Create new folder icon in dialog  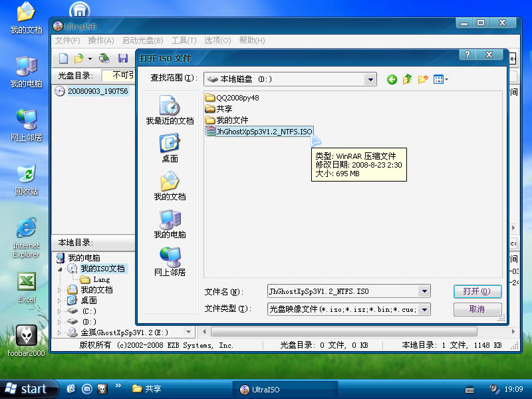423,79
